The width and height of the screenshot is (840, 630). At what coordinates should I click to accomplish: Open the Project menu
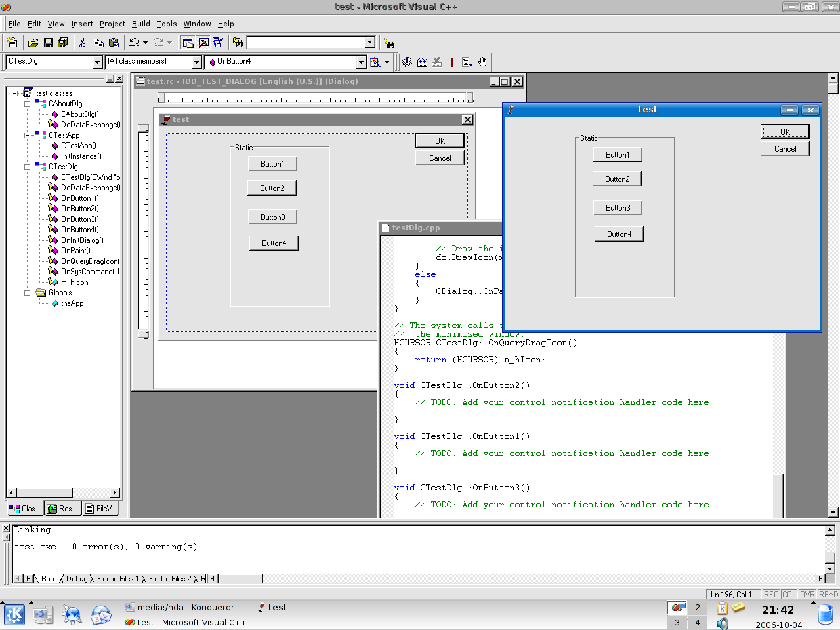coord(112,24)
